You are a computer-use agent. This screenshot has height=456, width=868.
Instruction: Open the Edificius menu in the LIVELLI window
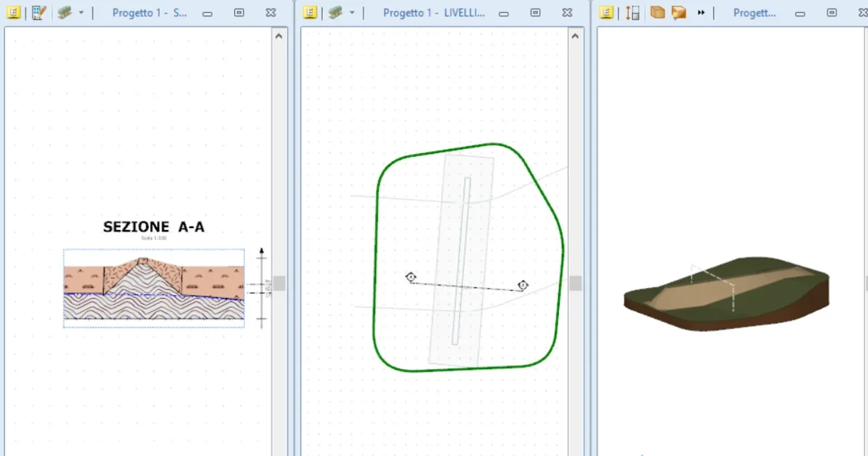308,12
